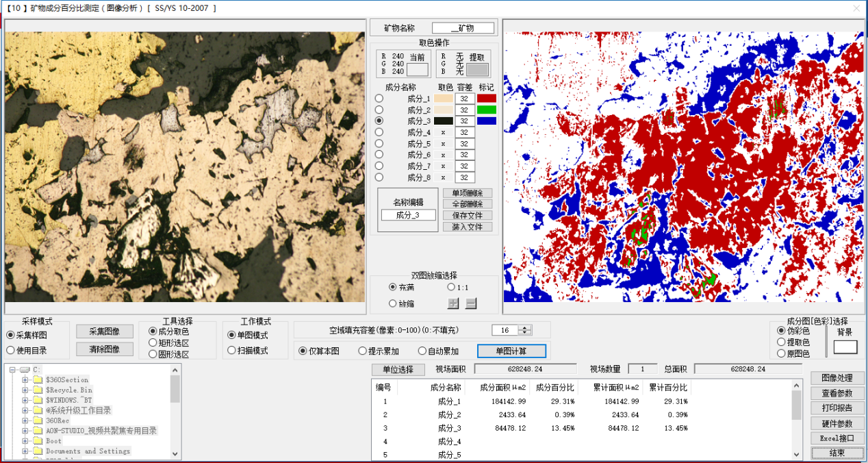The height and width of the screenshot is (463, 868).
Task: Choose 矩形选区 rectangle selection tool
Action: point(153,342)
